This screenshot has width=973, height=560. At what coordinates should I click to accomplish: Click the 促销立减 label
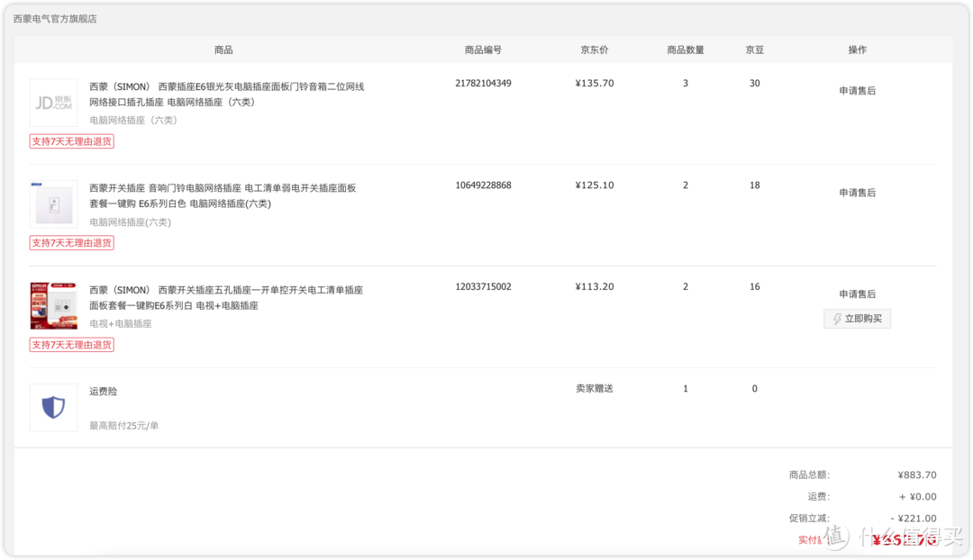pyautogui.click(x=809, y=519)
